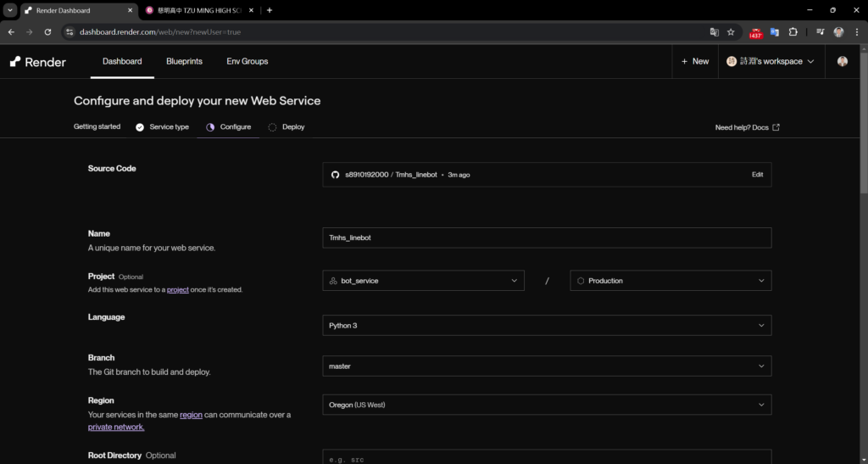Click the Name input field with Tmhs_linebot

click(547, 238)
